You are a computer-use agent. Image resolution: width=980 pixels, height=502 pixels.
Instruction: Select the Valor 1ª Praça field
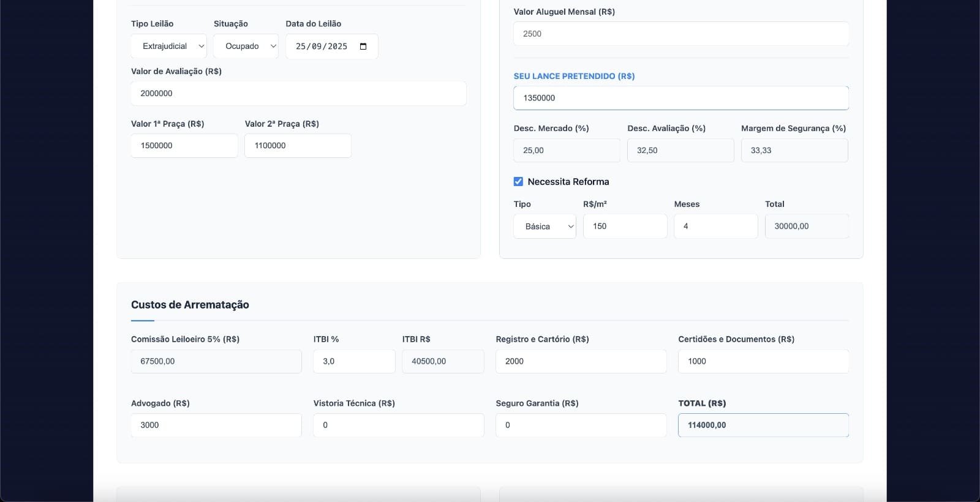click(x=184, y=146)
